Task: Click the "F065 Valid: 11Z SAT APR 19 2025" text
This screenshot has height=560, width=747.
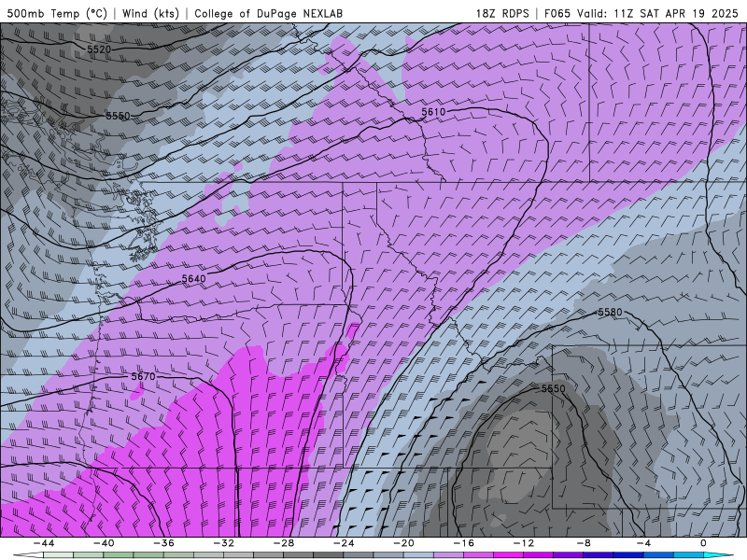Action: tap(641, 13)
